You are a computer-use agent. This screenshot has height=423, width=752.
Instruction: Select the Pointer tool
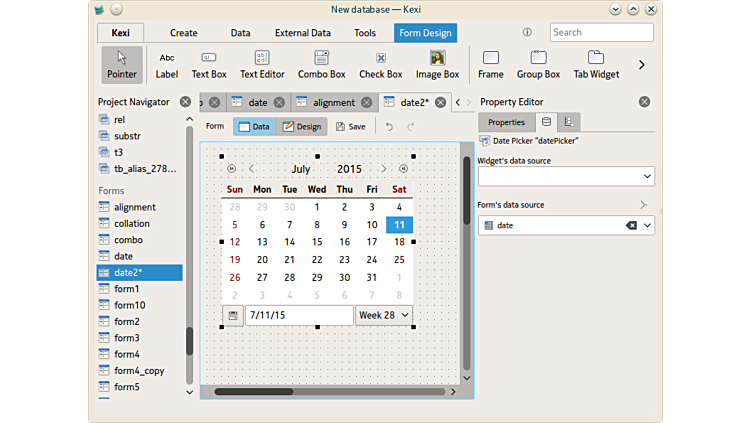coord(122,64)
